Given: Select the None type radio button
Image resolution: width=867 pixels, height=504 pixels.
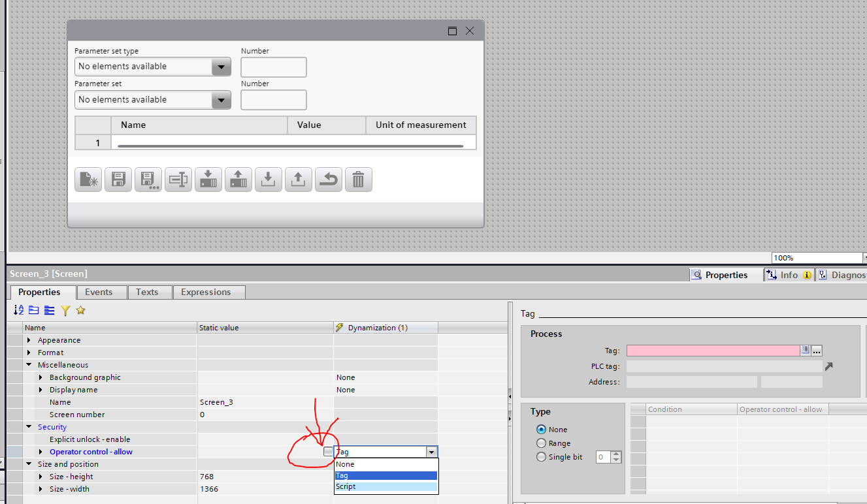Looking at the screenshot, I should pos(541,430).
